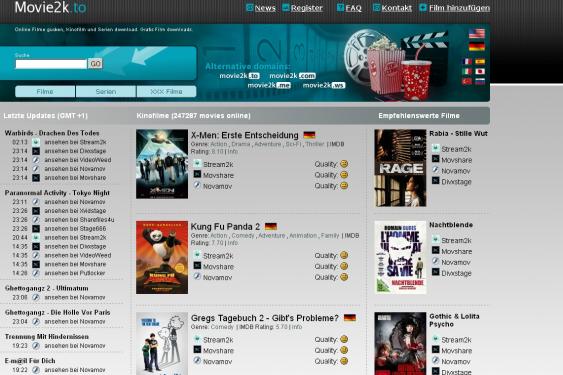Image resolution: width=563 pixels, height=375 pixels.
Task: Open Film hinzufügen link
Action: [459, 8]
